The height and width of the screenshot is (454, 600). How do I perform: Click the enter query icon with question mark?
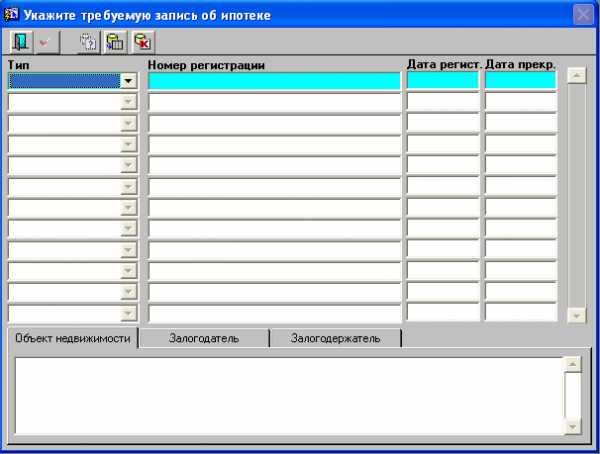(88, 42)
